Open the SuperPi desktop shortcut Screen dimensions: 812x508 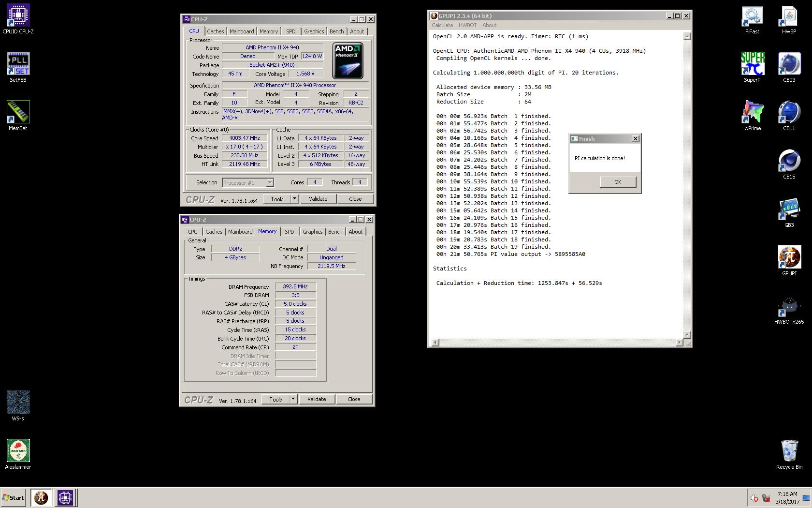[x=753, y=68]
